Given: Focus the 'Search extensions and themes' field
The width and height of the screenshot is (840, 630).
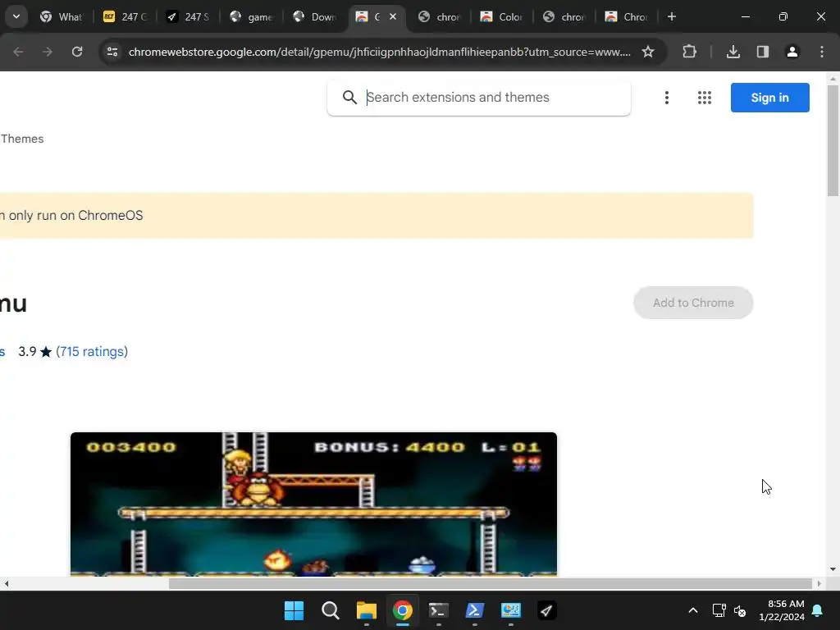Looking at the screenshot, I should click(x=479, y=98).
